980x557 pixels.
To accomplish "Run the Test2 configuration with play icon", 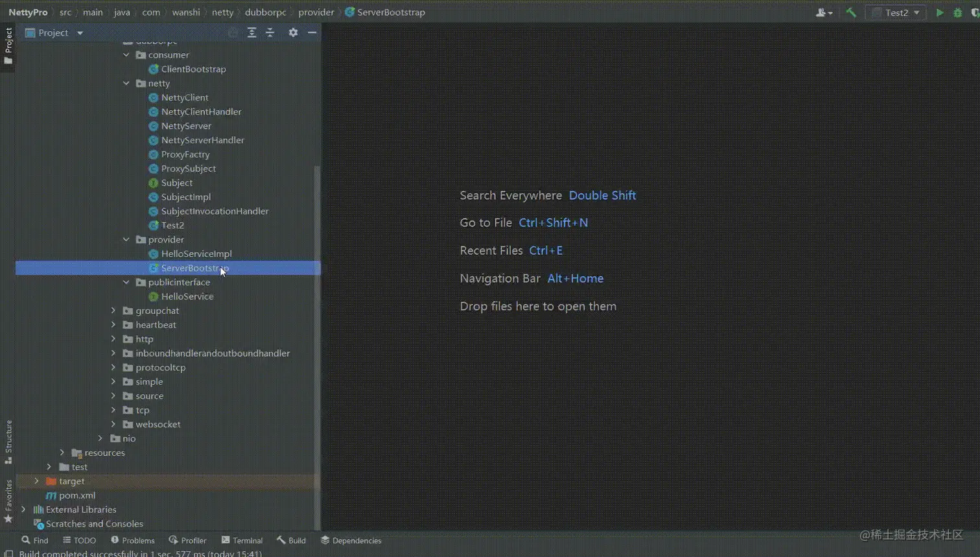I will coord(939,12).
